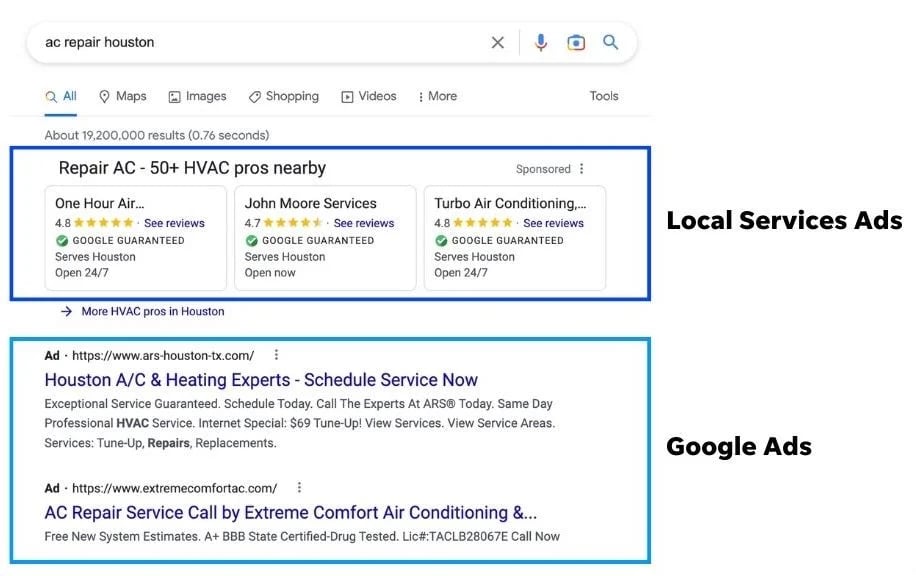This screenshot has height=576, width=916.
Task: Click the Google Guaranteed badge under One Hour Air
Action: pos(123,240)
